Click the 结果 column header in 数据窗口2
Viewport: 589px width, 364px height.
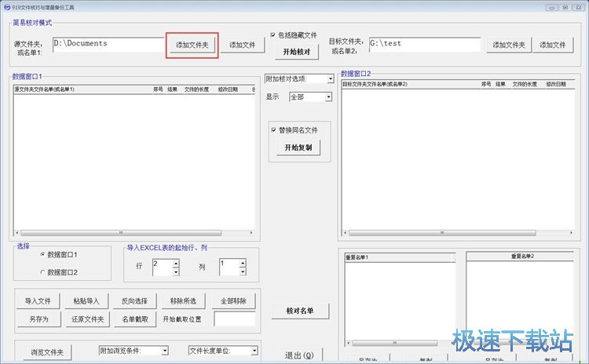pyautogui.click(x=500, y=84)
